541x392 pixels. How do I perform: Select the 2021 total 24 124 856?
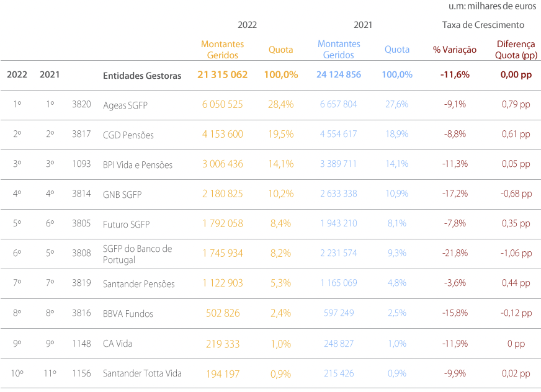[x=339, y=74]
